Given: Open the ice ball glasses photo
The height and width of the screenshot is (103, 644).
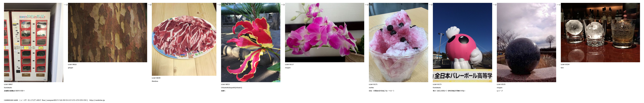Looking at the screenshot, I should pos(600,33).
